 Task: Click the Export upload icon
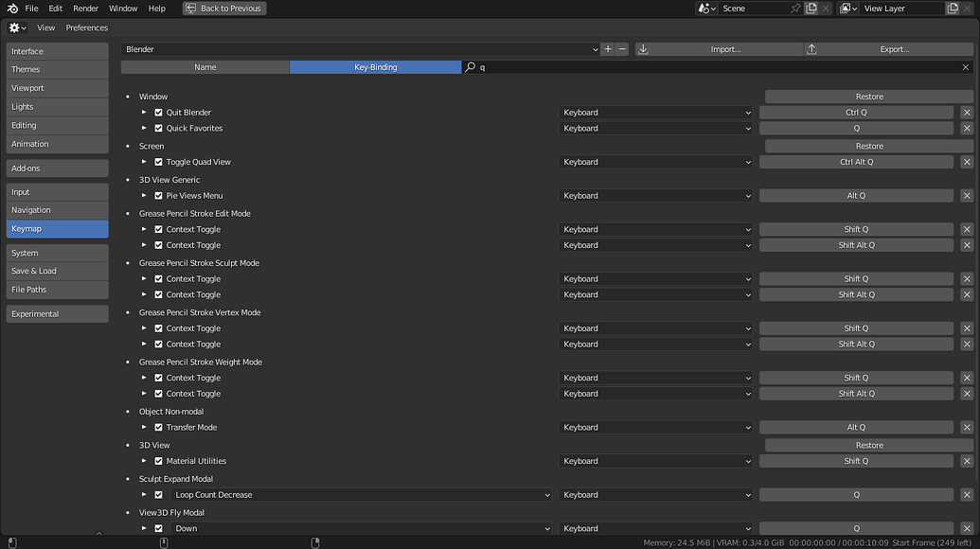point(811,49)
